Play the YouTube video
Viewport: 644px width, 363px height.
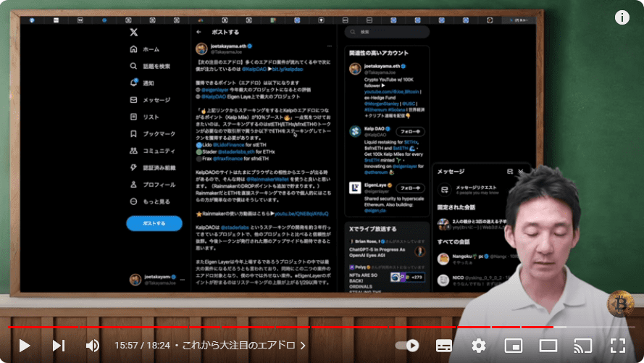tap(25, 346)
